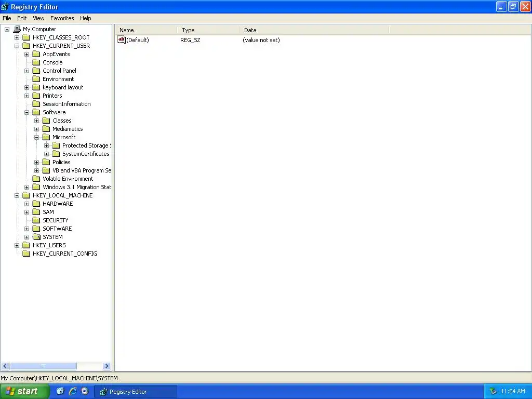The height and width of the screenshot is (399, 532).
Task: Collapse the My Computer root node
Action: tap(7, 29)
